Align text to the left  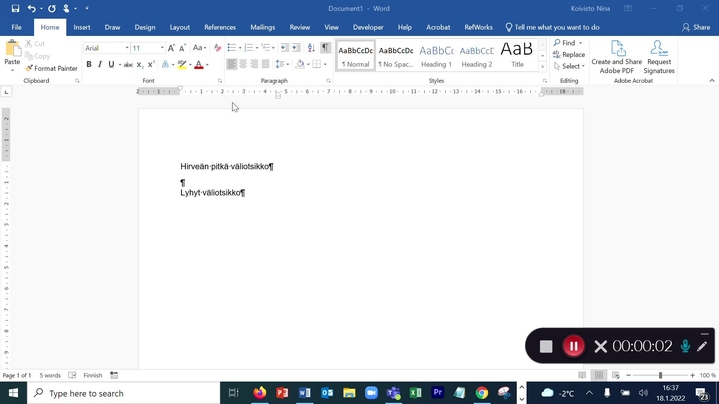point(232,64)
